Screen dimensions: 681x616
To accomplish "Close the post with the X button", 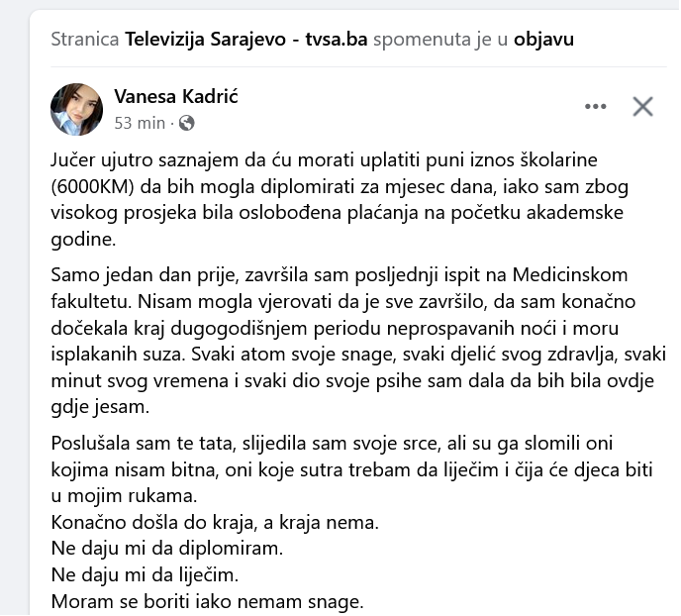I will point(642,107).
